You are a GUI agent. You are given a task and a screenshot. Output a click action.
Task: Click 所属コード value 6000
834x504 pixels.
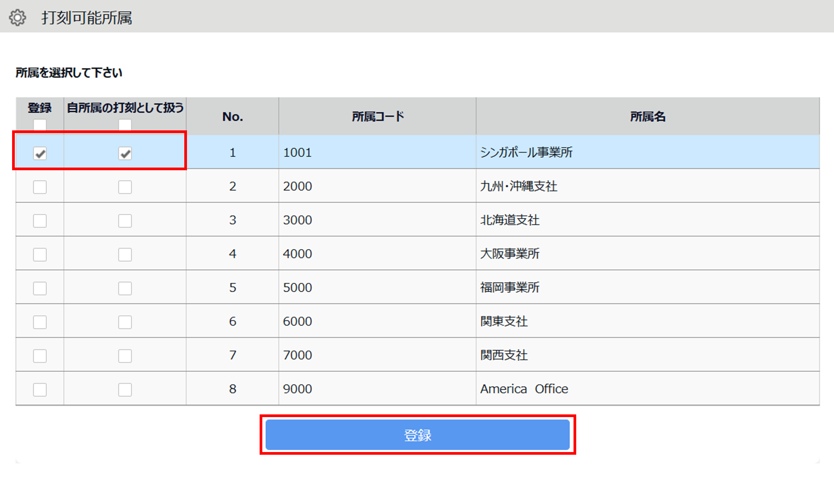pos(297,321)
